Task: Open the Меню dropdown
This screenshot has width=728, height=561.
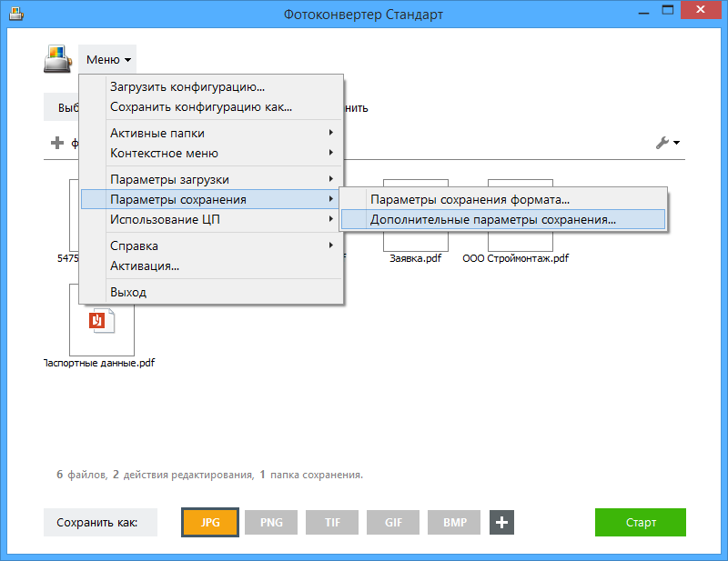Action: [x=107, y=59]
